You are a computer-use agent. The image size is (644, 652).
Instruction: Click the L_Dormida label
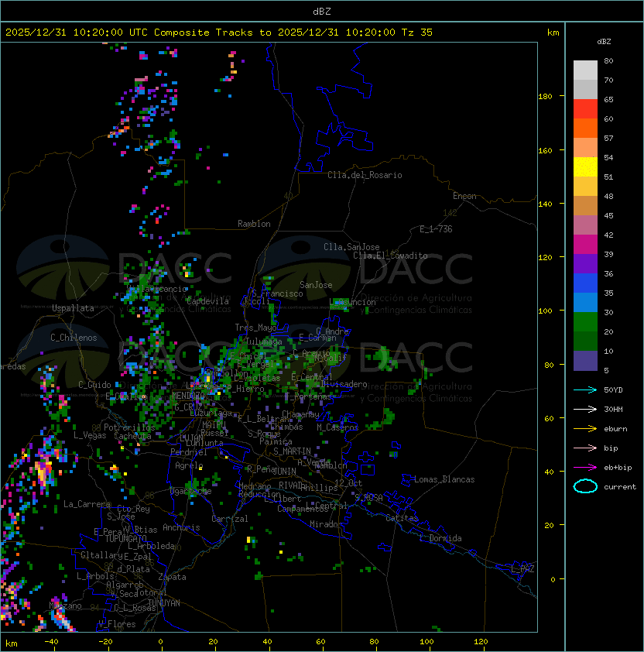(440, 538)
